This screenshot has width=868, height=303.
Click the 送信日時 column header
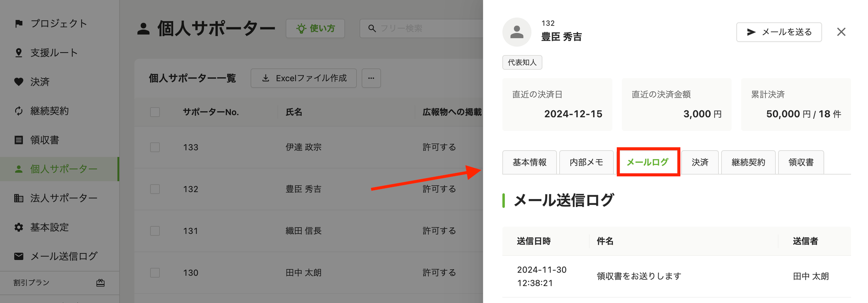(534, 241)
